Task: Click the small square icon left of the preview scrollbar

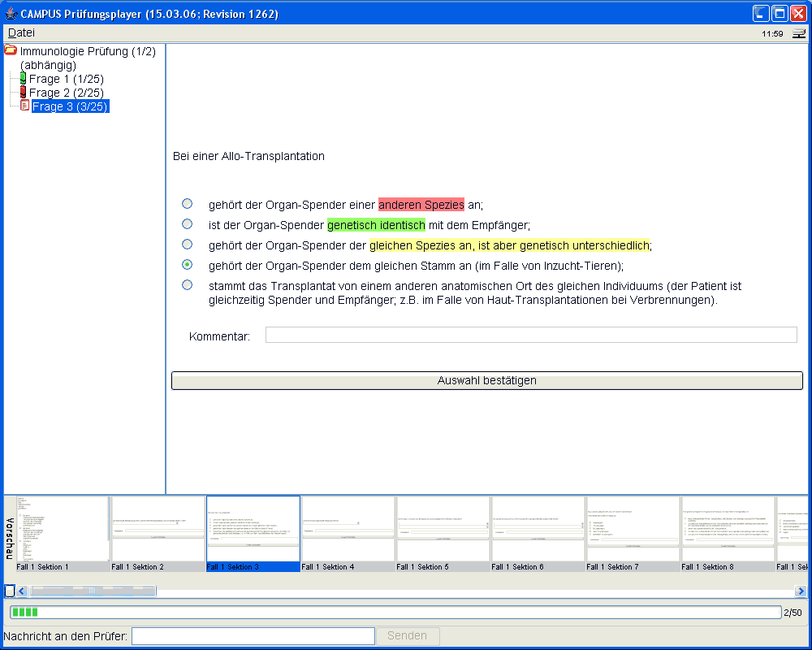Action: click(x=10, y=591)
